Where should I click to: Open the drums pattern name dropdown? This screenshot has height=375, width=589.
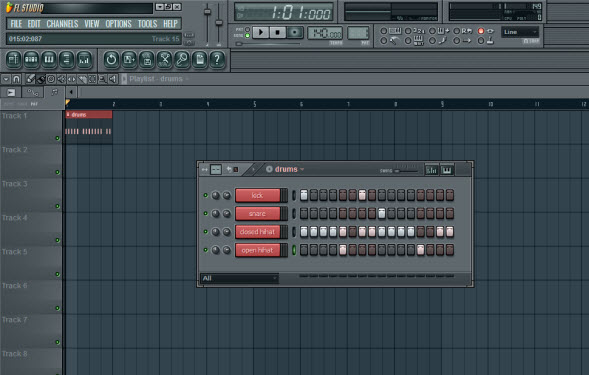302,169
